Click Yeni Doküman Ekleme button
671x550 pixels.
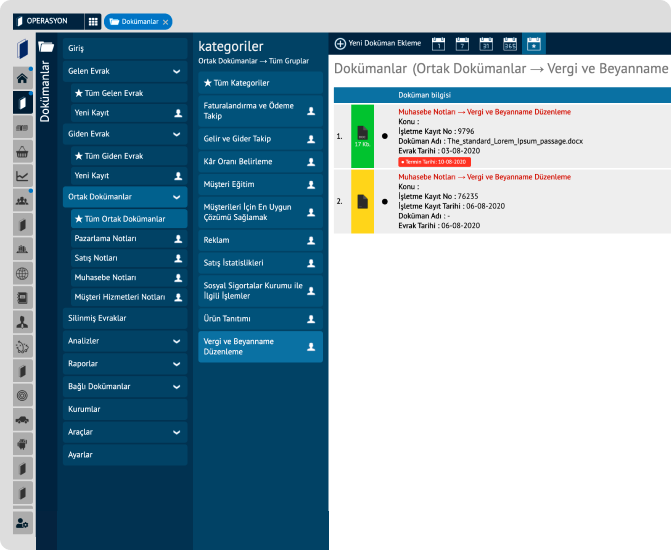pos(378,43)
